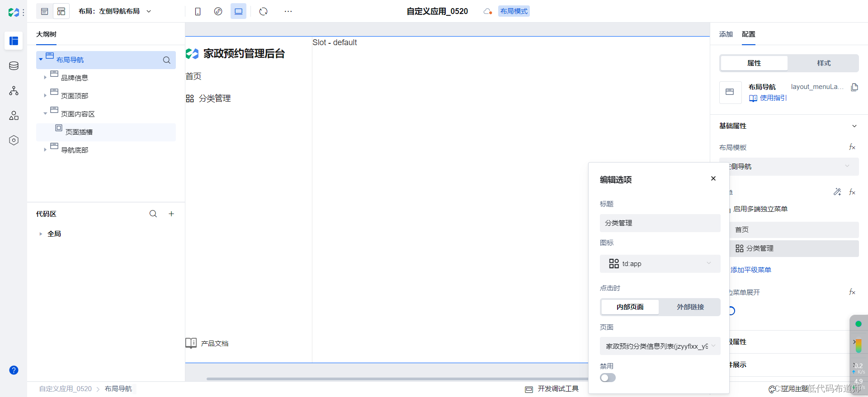Search in the 代码区 panel

click(153, 214)
